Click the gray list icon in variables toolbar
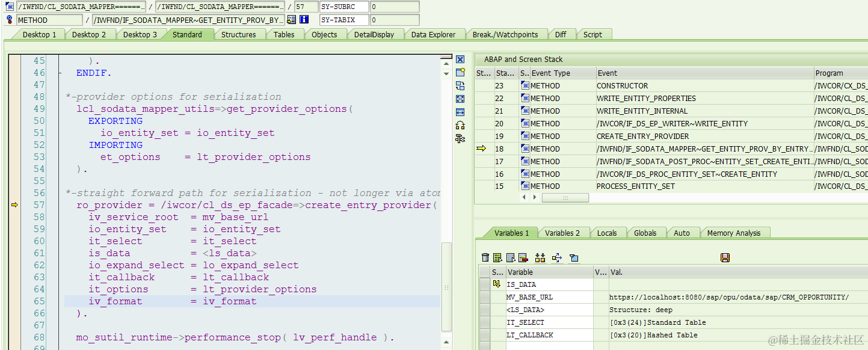Viewport: 868px width, 350px height. [x=511, y=257]
